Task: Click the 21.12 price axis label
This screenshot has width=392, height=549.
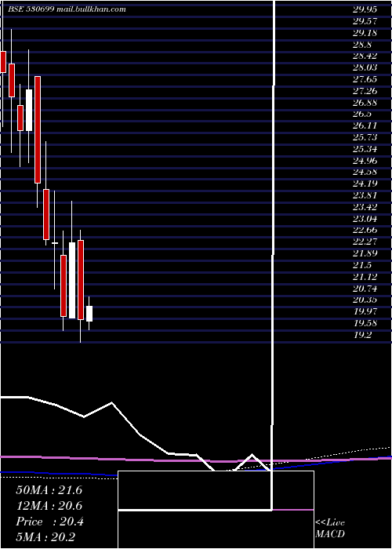Action: click(x=365, y=277)
